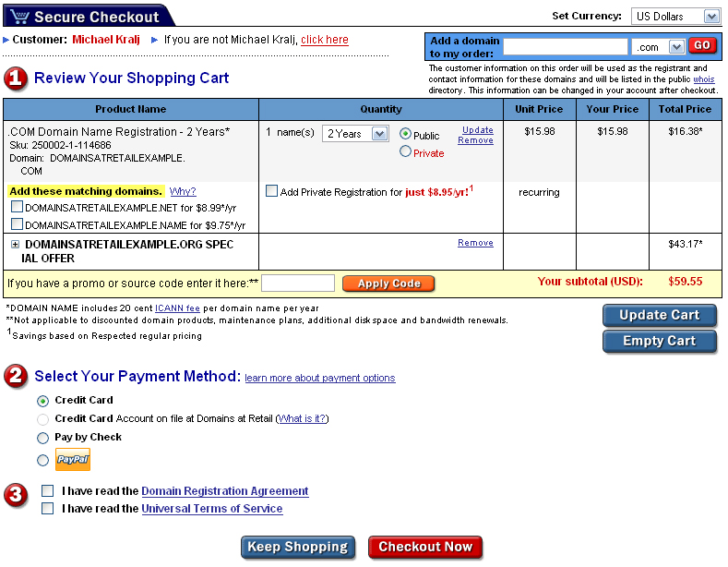The height and width of the screenshot is (567, 728).
Task: Click the Sku: 250002-1-114686 text
Action: click(60, 145)
